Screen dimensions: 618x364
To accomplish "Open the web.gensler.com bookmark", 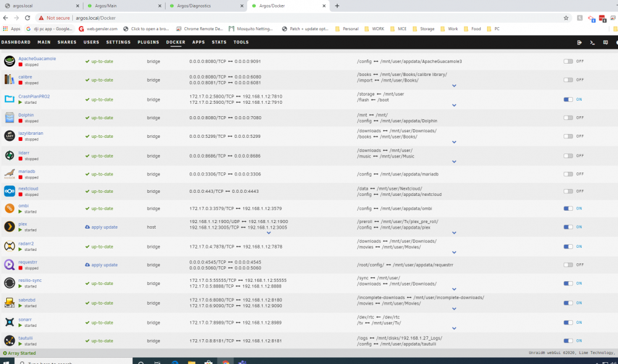I will point(98,29).
